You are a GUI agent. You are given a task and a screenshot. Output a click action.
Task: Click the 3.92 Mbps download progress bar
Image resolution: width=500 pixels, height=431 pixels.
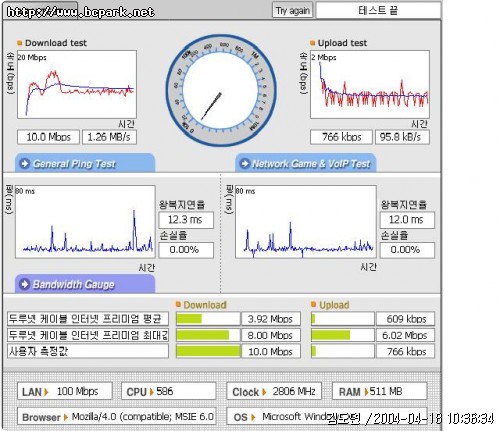208,319
